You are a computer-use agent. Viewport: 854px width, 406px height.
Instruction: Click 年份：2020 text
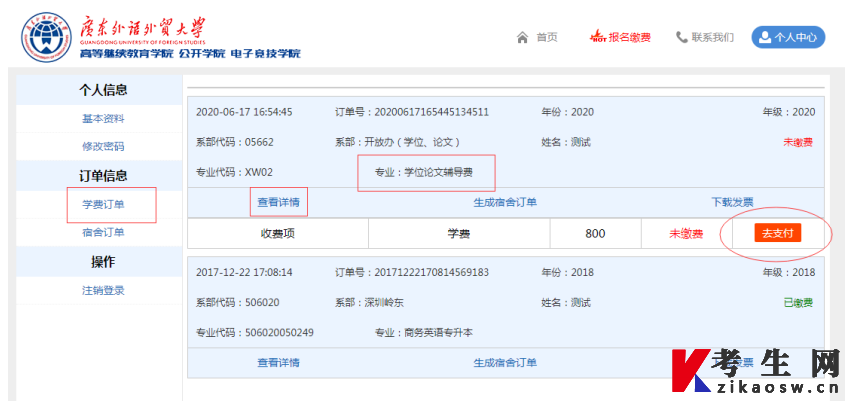(568, 112)
